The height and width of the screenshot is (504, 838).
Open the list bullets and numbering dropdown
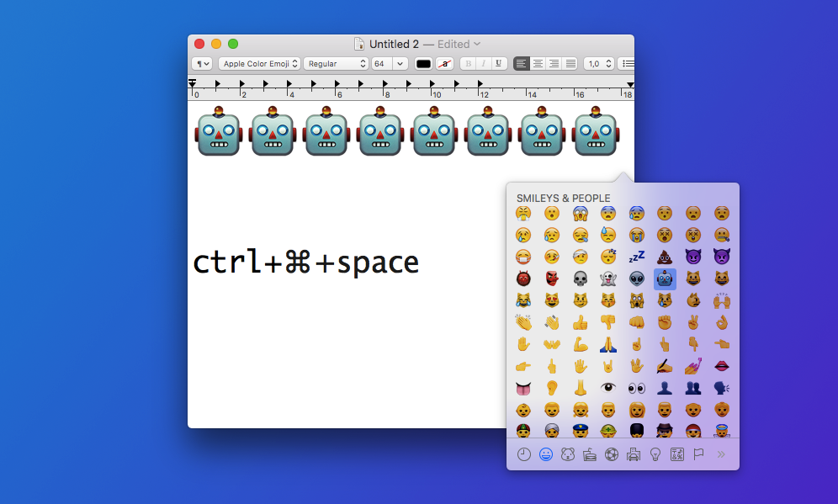coord(627,64)
